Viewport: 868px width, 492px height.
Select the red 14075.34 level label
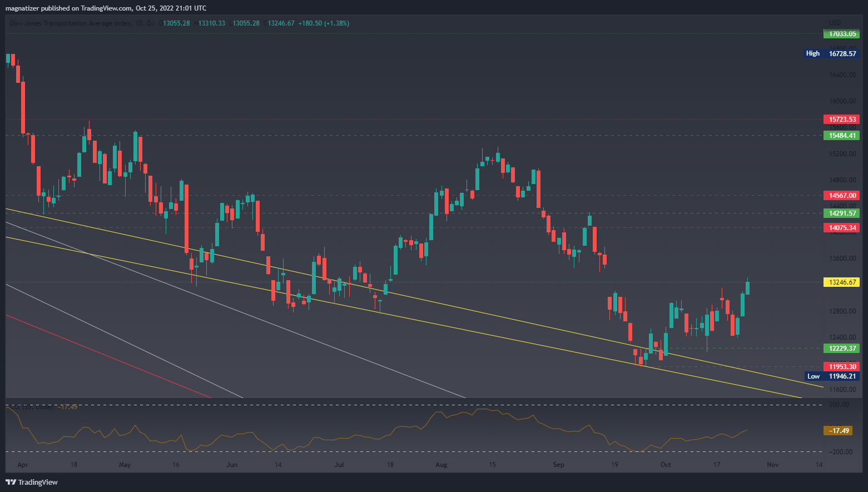click(x=841, y=228)
